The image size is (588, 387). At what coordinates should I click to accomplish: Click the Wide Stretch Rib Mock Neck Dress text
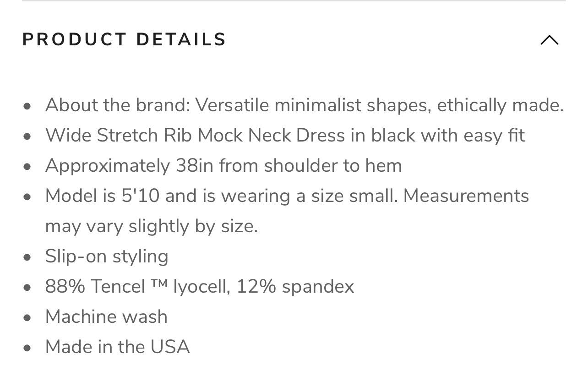pos(285,135)
